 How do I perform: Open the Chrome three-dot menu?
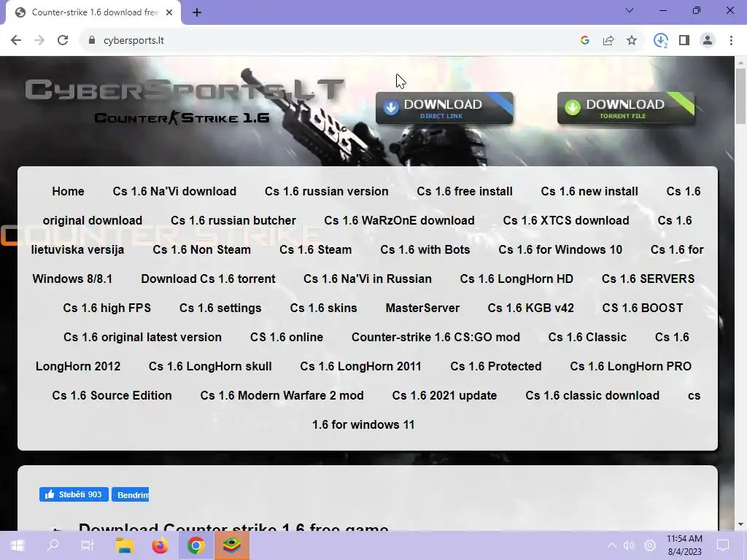click(731, 41)
